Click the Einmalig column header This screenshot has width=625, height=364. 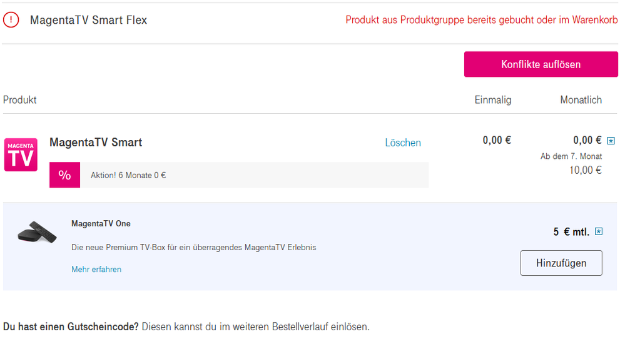pos(492,99)
